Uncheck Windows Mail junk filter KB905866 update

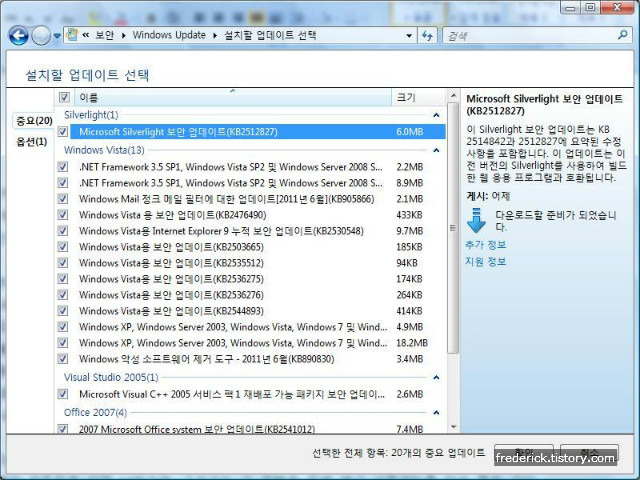coord(63,199)
